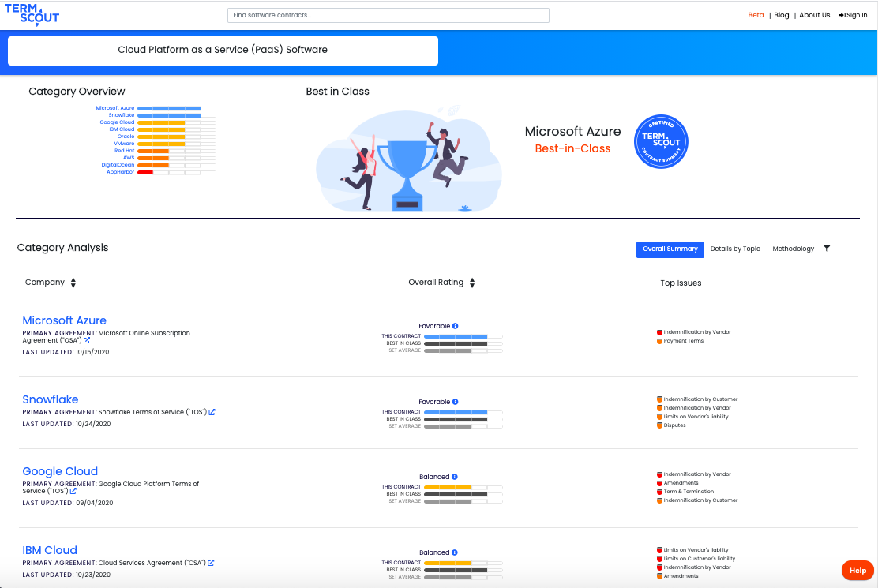Open Microsoft Azure agreement external link icon
Viewport: 878px width, 588px height.
click(x=87, y=340)
